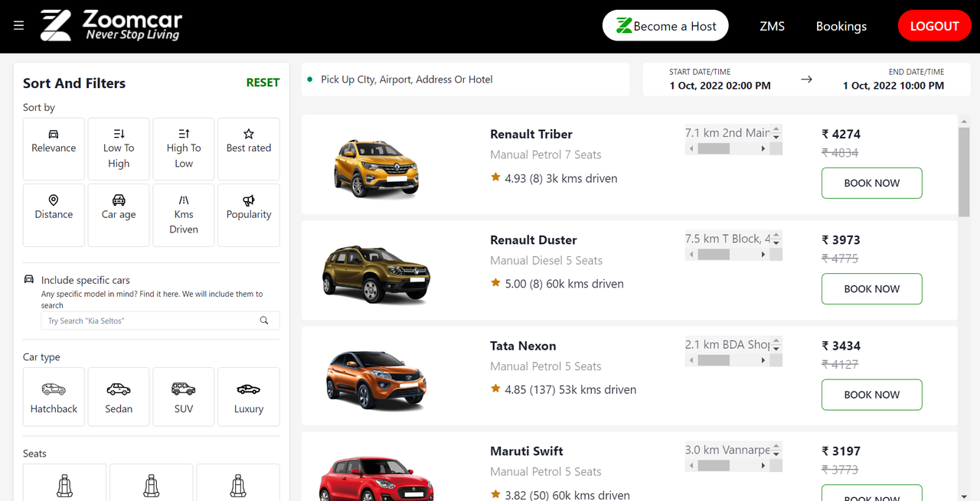Filter by Sedan car type
980x501 pixels.
[119, 396]
